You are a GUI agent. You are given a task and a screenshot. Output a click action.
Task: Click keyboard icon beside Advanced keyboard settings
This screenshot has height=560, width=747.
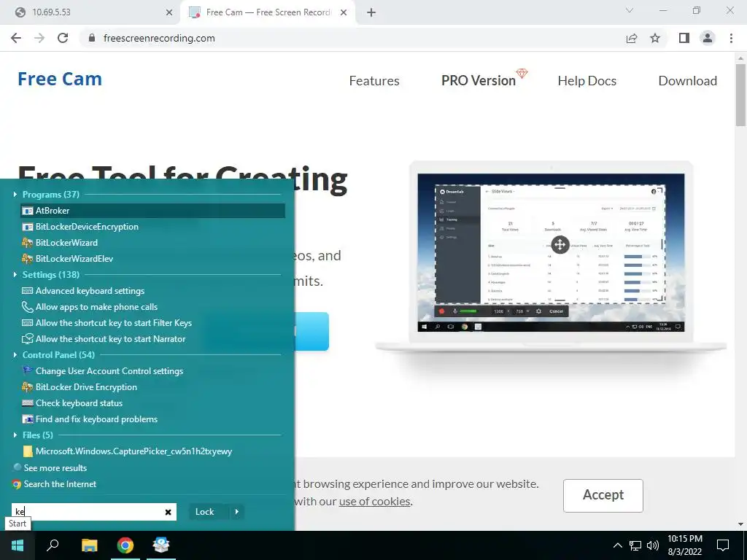tap(28, 290)
